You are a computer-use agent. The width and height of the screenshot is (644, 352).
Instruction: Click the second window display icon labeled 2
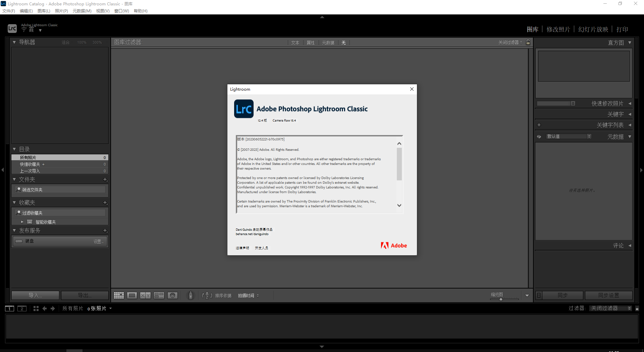point(22,308)
